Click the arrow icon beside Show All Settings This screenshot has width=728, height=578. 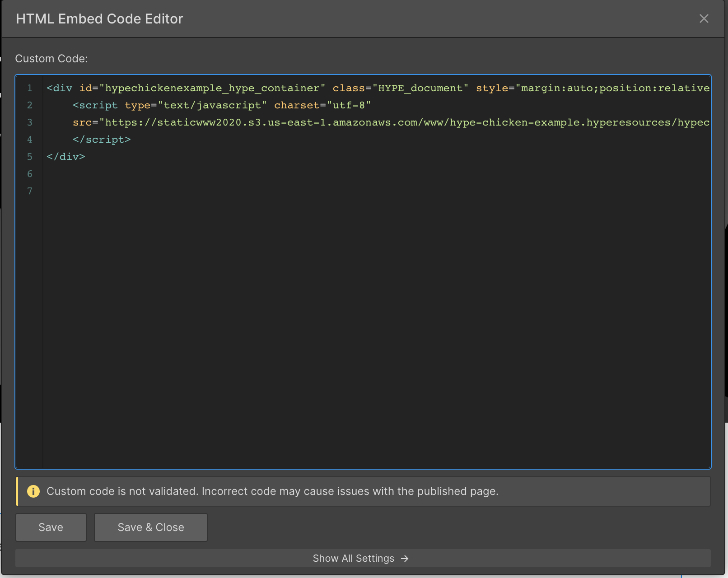tap(405, 559)
